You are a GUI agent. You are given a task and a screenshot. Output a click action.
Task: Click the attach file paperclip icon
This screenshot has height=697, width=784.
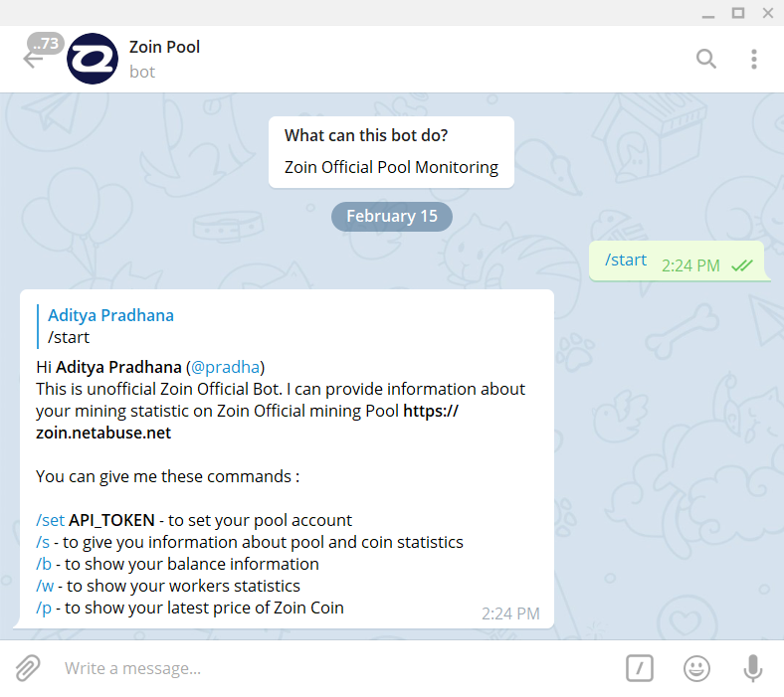point(28,668)
